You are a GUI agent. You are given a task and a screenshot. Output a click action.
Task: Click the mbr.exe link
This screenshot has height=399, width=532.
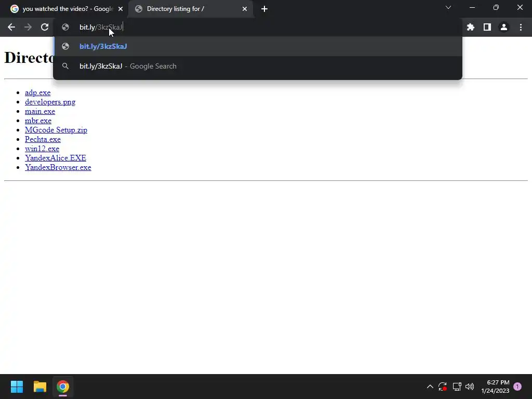[x=38, y=121]
